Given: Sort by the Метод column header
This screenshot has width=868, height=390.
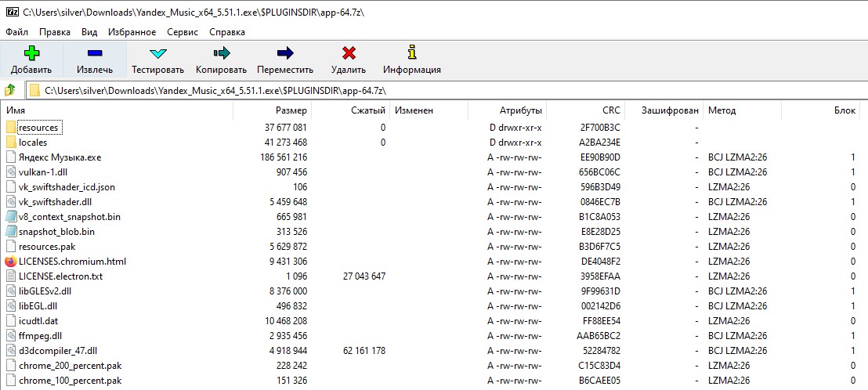Looking at the screenshot, I should click(743, 110).
